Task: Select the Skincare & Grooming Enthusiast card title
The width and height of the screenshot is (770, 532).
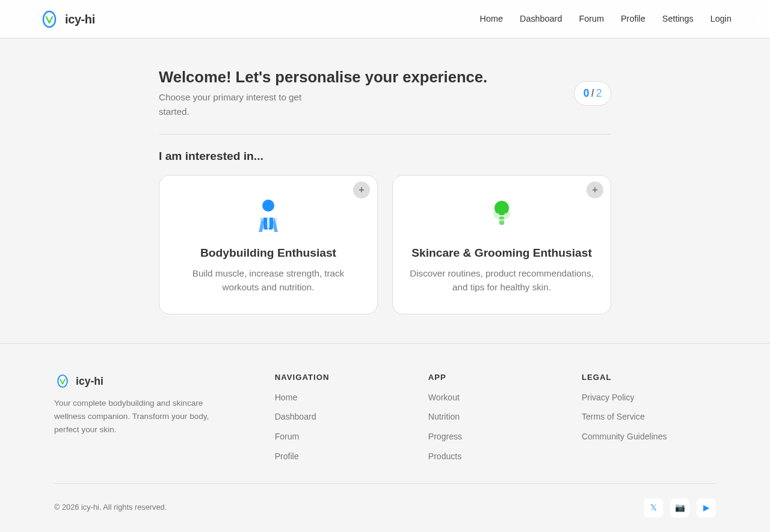Action: pyautogui.click(x=502, y=253)
